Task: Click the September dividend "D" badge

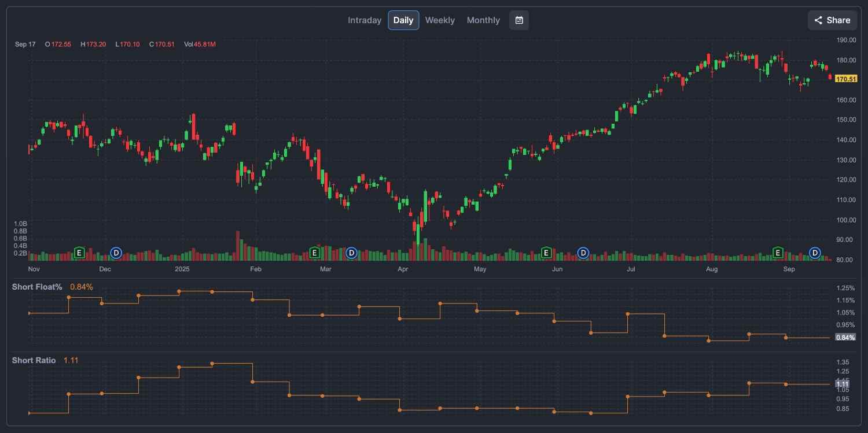Action: coord(814,253)
